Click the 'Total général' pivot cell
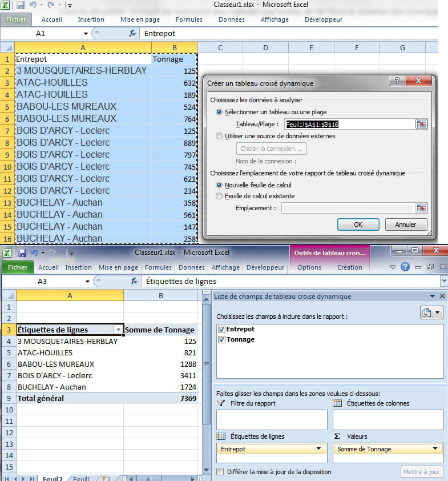The height and width of the screenshot is (481, 448). click(70, 399)
